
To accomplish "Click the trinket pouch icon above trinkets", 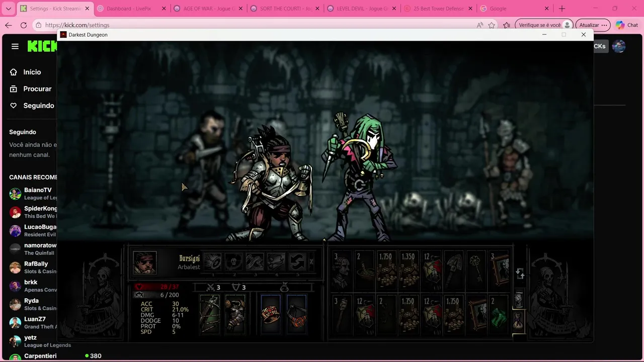I will point(284,287).
